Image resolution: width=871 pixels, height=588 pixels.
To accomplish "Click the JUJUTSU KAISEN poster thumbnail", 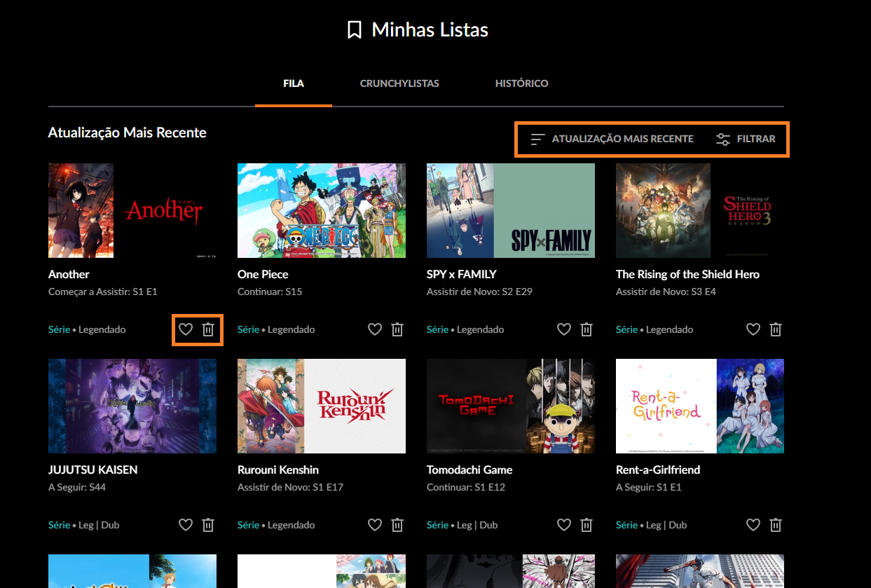I will 132,406.
